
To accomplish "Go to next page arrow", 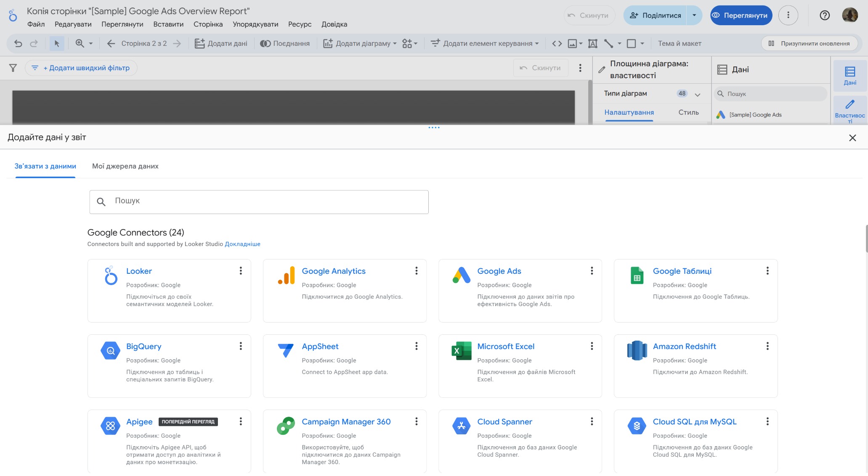I will pyautogui.click(x=177, y=43).
